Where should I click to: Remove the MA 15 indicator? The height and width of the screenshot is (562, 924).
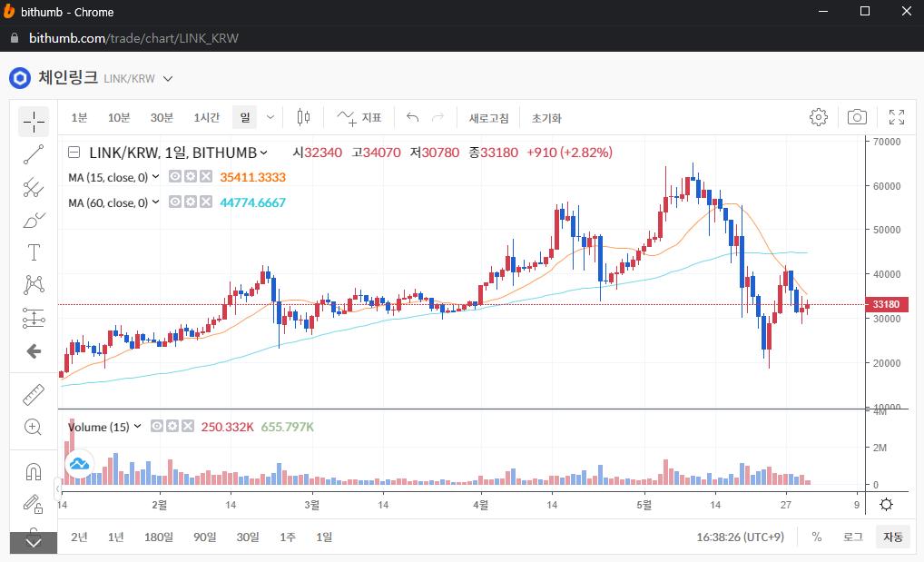206,176
